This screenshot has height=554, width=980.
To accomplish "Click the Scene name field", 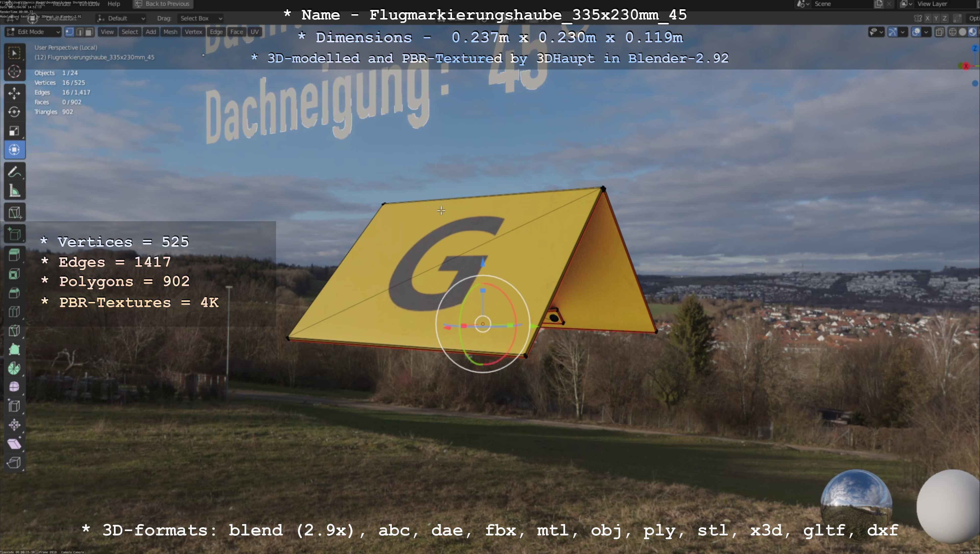I will point(837,4).
